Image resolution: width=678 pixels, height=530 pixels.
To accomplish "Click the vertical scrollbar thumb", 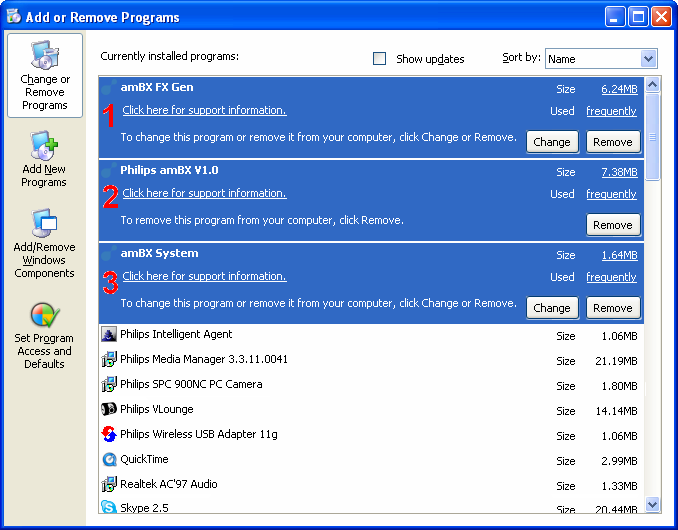I will (x=652, y=137).
